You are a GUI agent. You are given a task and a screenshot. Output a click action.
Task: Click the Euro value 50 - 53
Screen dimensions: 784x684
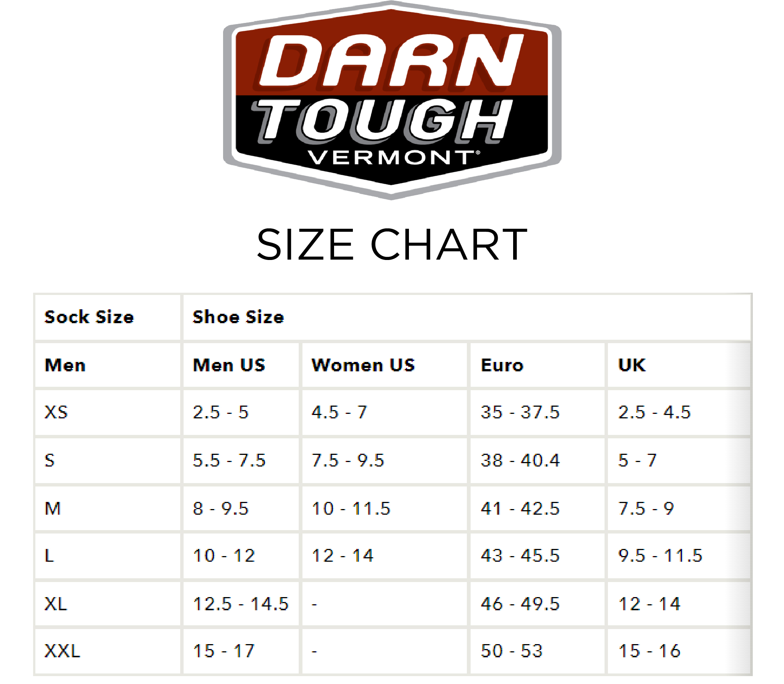pos(512,651)
